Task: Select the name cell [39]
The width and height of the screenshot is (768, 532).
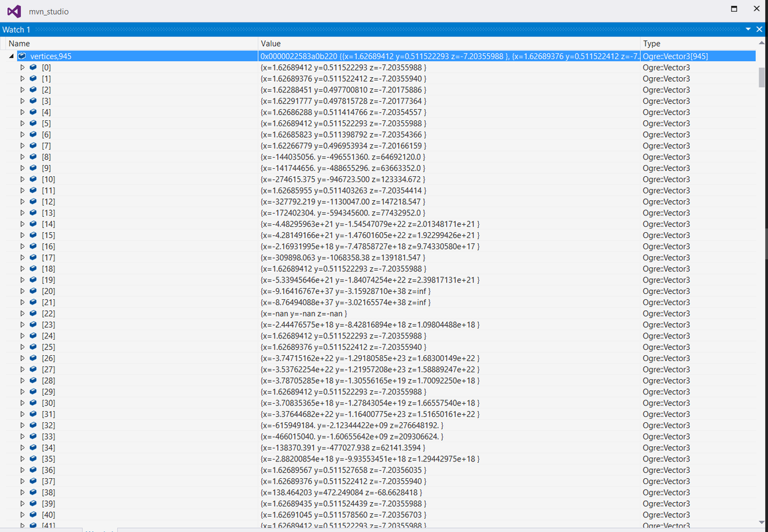Action: pyautogui.click(x=49, y=503)
